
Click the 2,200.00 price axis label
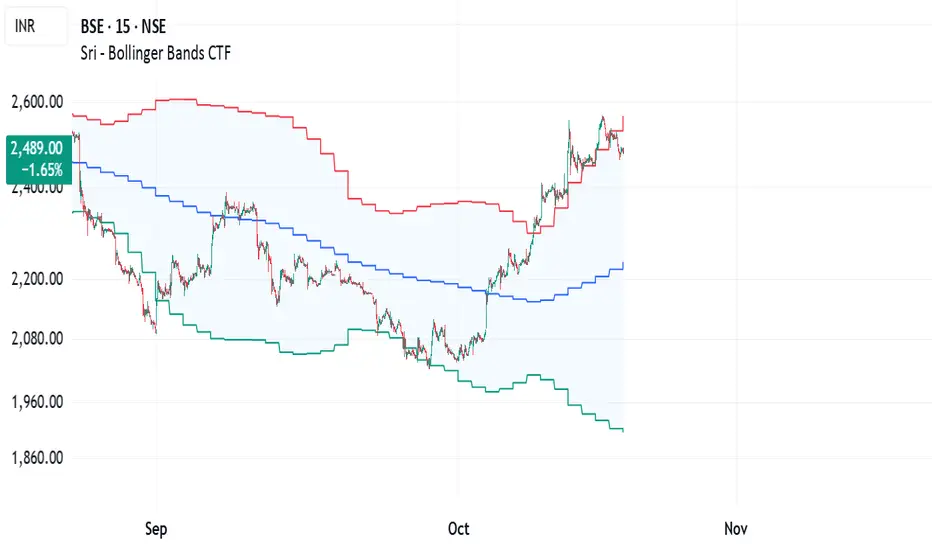38,279
